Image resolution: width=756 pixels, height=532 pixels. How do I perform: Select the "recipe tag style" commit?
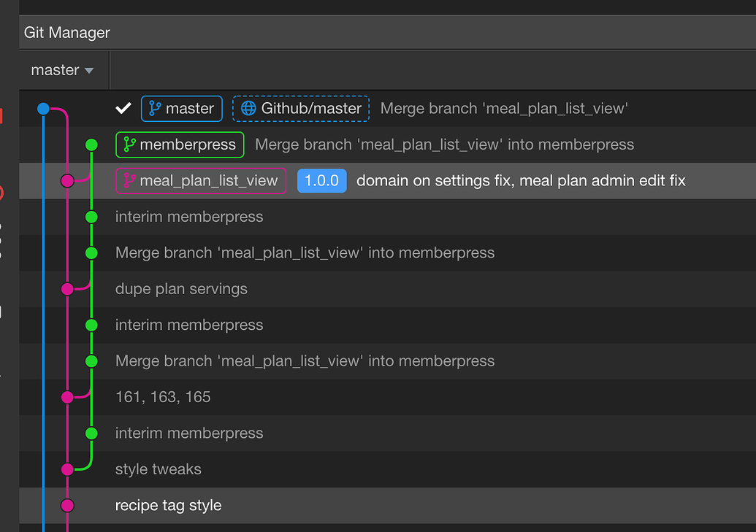(168, 506)
